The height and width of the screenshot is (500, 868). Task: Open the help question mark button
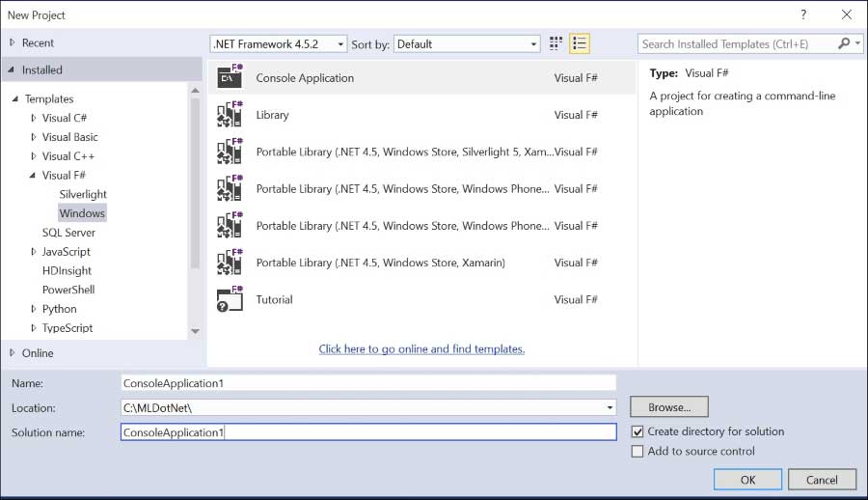point(803,15)
